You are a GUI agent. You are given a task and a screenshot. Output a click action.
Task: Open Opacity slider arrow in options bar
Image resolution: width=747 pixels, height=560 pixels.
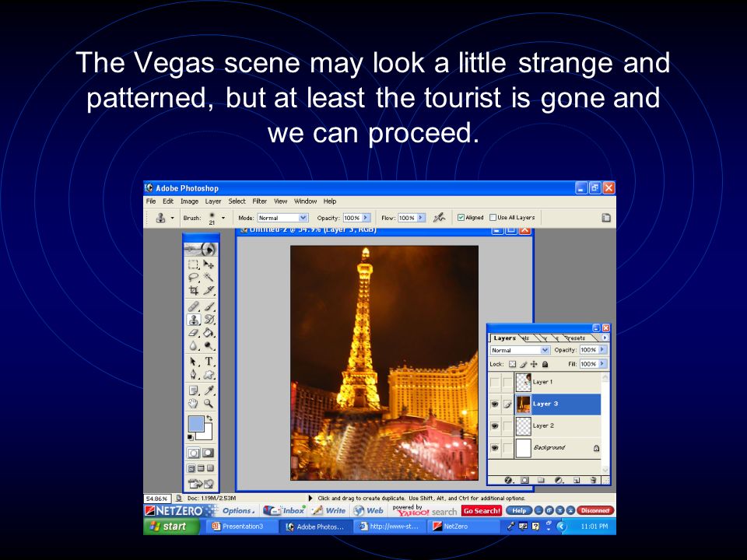(x=366, y=218)
